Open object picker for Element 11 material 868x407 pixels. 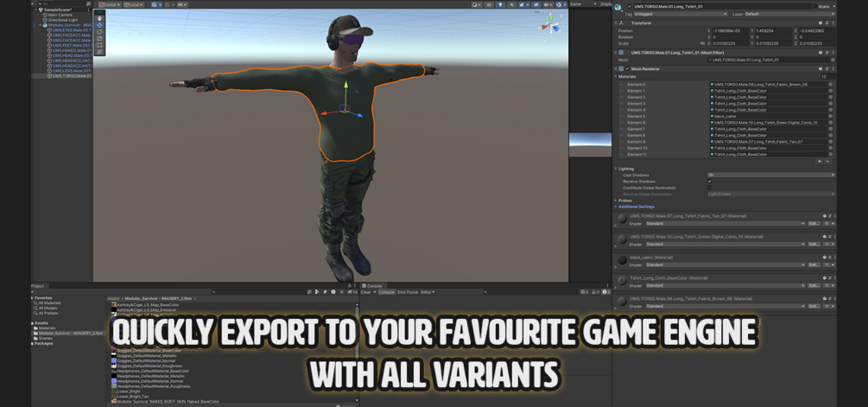tap(831, 155)
